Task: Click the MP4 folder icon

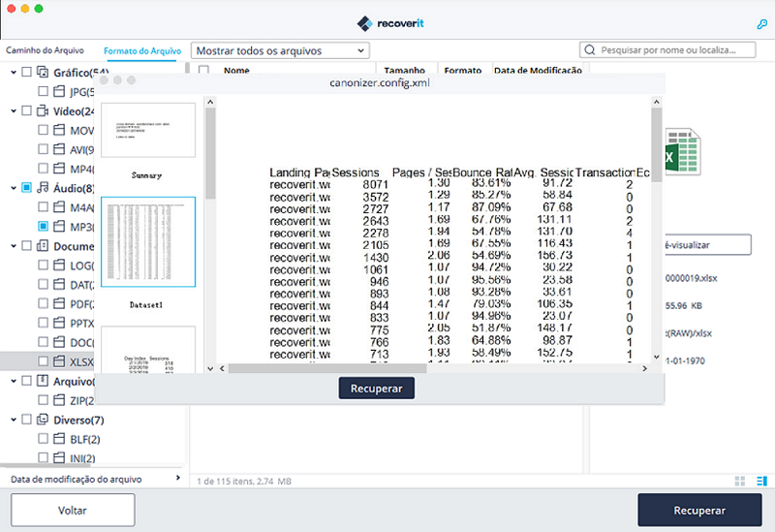Action: [59, 169]
